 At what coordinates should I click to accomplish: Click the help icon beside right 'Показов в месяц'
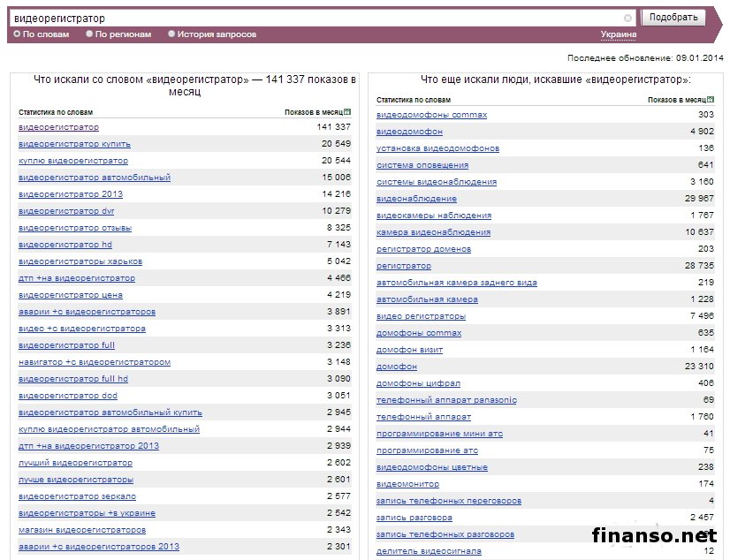tap(711, 100)
